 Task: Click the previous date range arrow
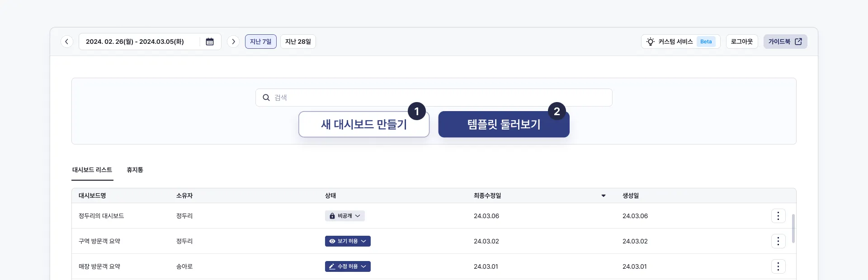[x=67, y=42]
